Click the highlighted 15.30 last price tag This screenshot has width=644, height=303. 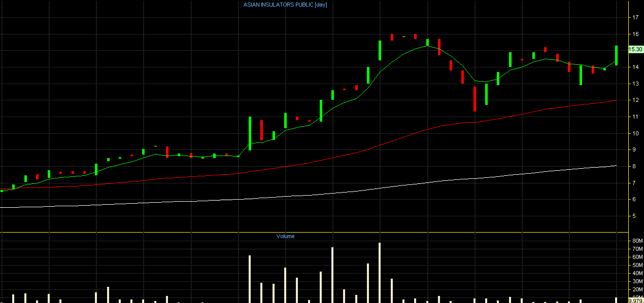coord(636,49)
